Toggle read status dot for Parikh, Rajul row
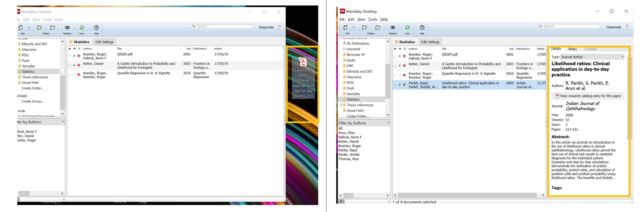 coord(400,85)
